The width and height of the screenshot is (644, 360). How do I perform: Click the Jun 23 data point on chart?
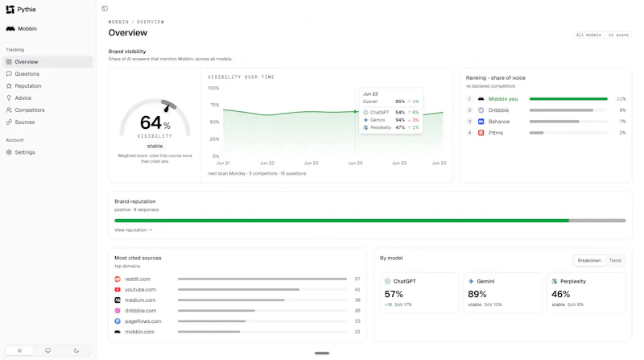(355, 111)
